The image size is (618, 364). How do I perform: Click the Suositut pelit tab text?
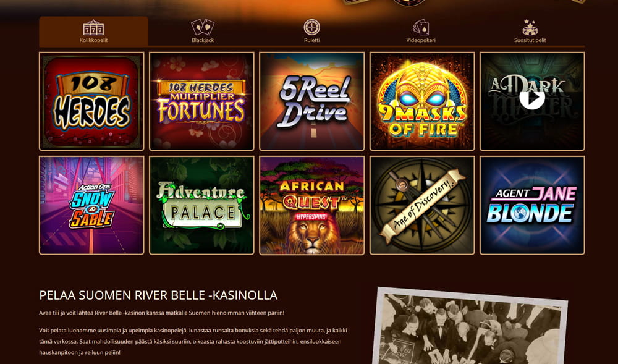point(530,40)
